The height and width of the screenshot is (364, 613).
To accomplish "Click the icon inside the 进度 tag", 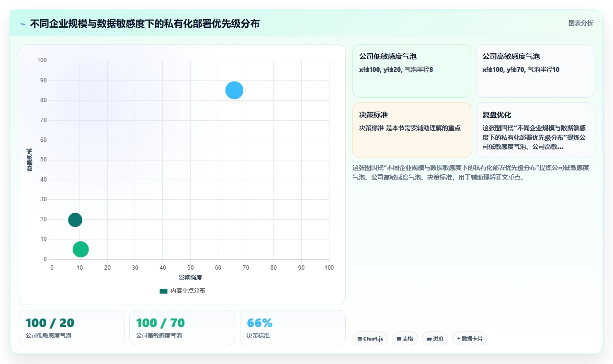I will 429,339.
